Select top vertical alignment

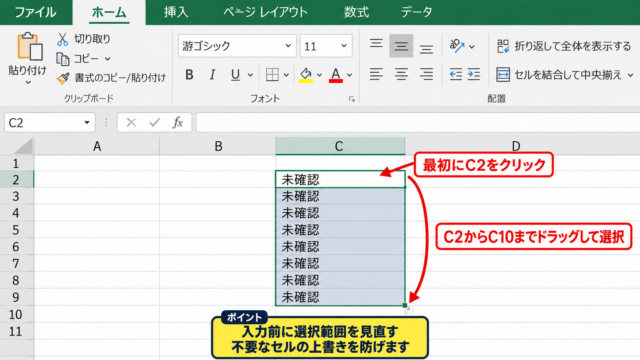[376, 44]
